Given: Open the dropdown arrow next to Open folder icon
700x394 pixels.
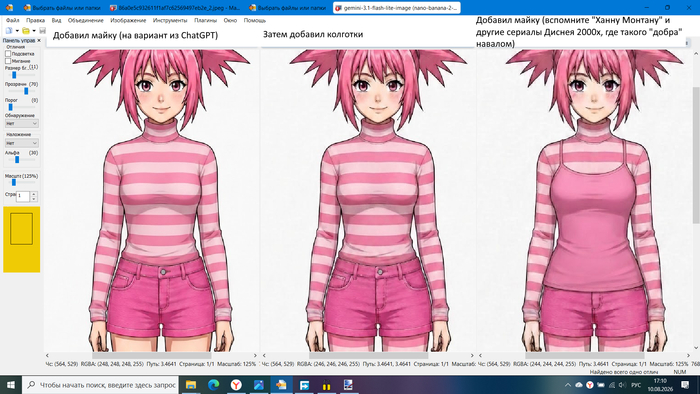Looking at the screenshot, I should click(34, 31).
